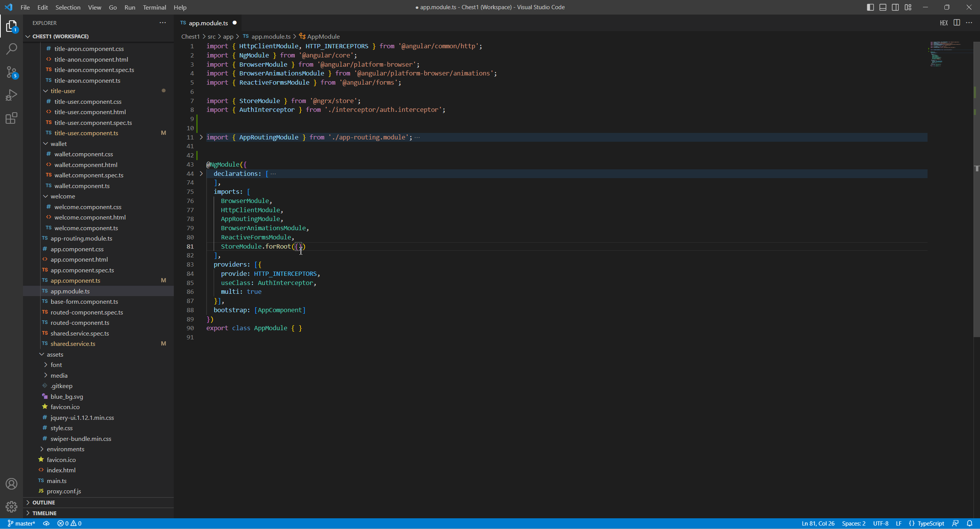Click Split Editor Right icon
980x529 pixels.
pos(957,23)
